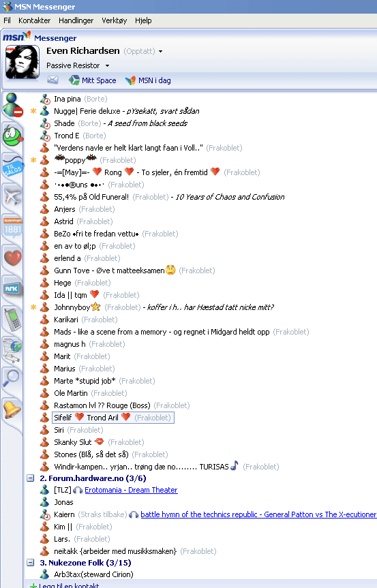
Task: Open the magnifier search sidebar tab
Action: tap(12, 378)
